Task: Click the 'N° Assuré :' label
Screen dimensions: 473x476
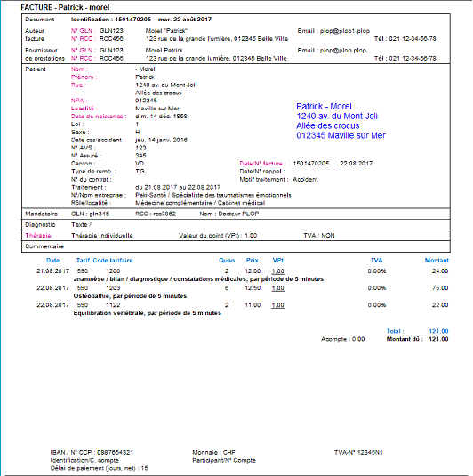Action: 86,156
